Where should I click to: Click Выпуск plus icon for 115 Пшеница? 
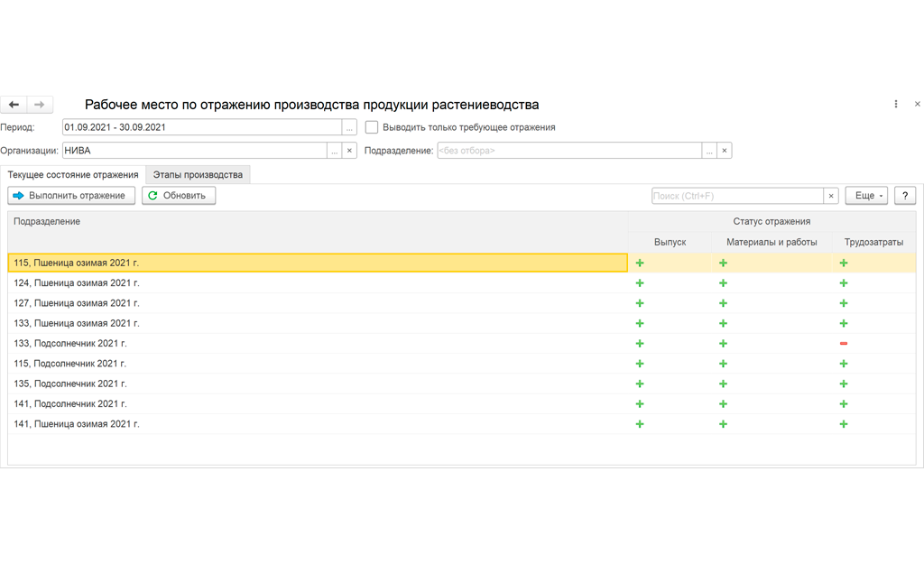[640, 263]
